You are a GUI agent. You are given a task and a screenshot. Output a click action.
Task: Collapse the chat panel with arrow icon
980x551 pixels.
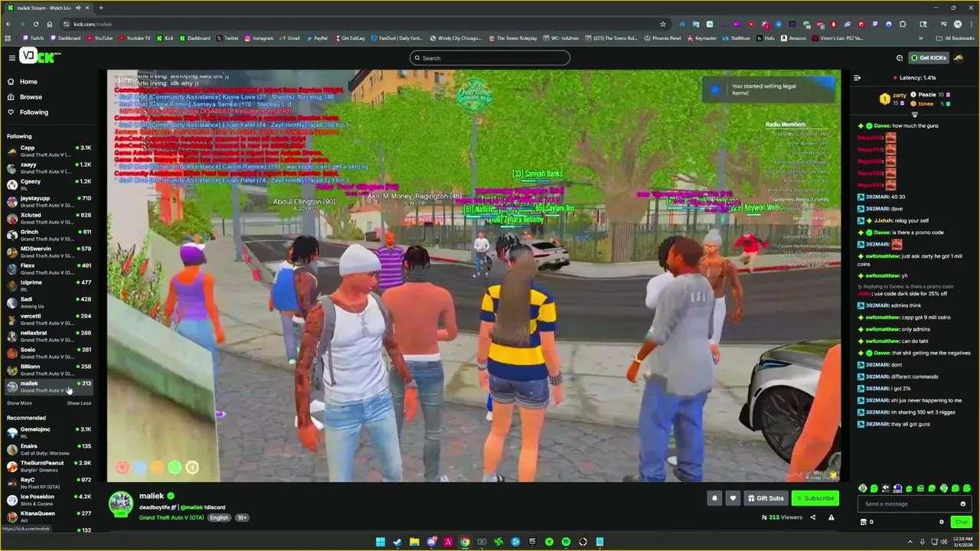[857, 77]
